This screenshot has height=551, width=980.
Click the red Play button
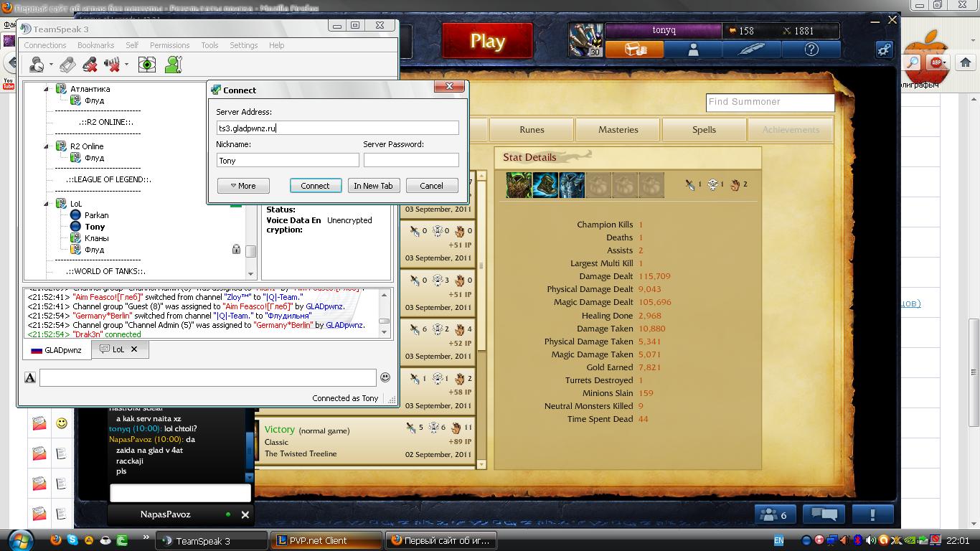[487, 42]
